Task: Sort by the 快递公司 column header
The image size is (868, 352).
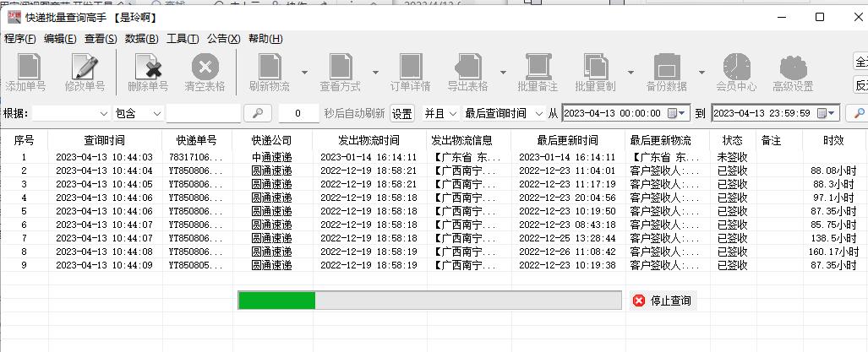Action: tap(272, 140)
